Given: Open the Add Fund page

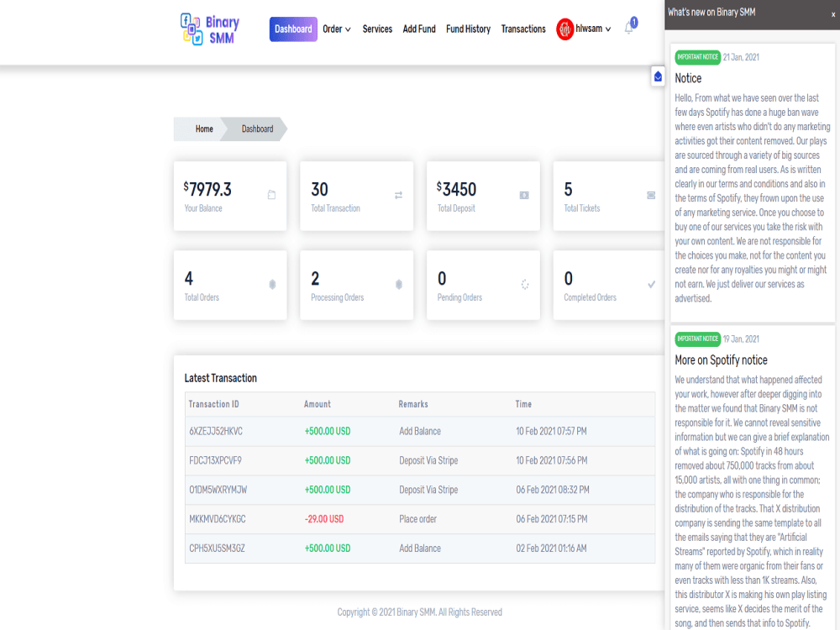Looking at the screenshot, I should point(419,29).
